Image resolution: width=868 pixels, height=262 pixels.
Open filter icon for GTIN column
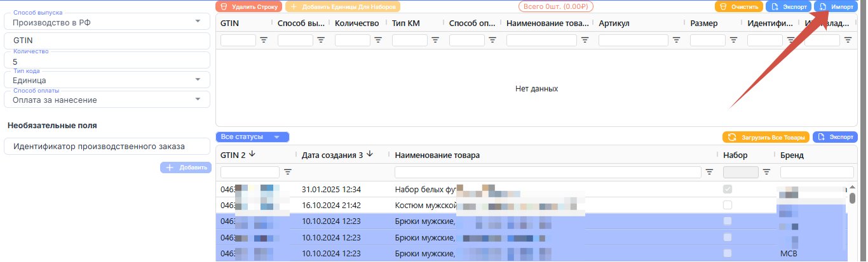click(x=264, y=40)
